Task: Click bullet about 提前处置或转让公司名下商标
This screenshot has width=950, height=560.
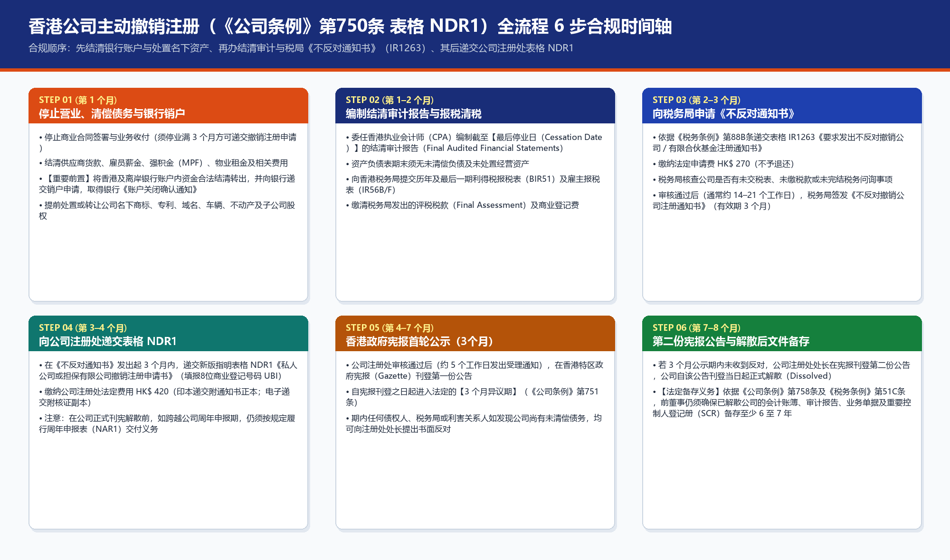Action: point(167,210)
